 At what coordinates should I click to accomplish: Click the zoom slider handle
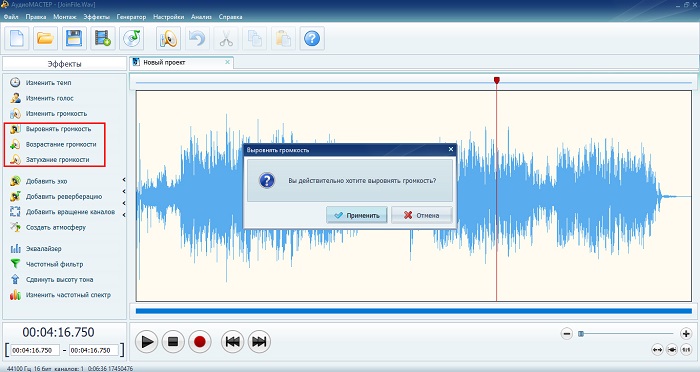(x=581, y=334)
